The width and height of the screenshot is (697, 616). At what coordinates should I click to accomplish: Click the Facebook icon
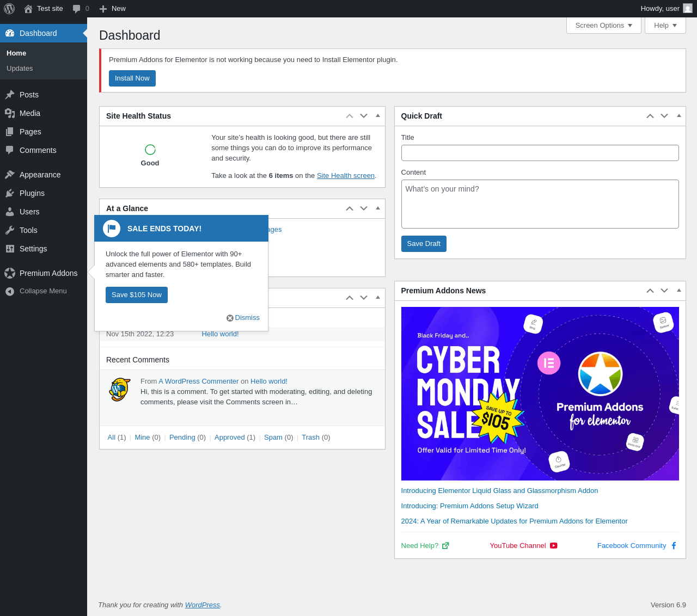(674, 546)
